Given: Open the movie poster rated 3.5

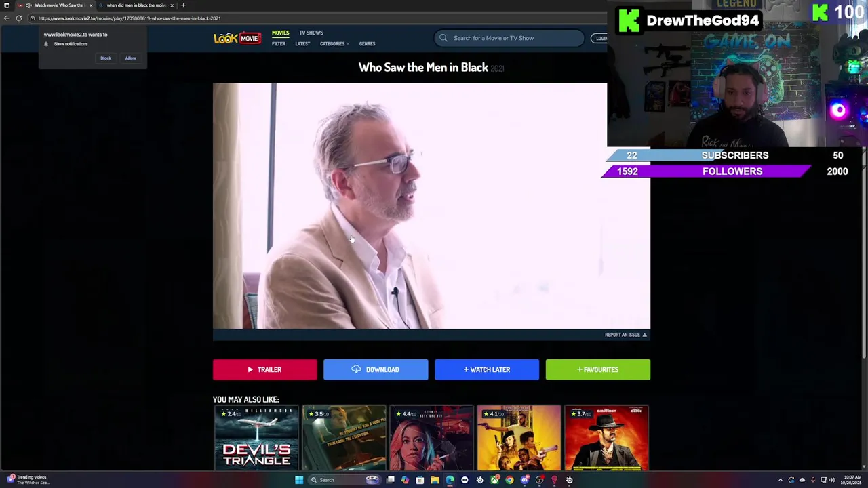Looking at the screenshot, I should (344, 438).
